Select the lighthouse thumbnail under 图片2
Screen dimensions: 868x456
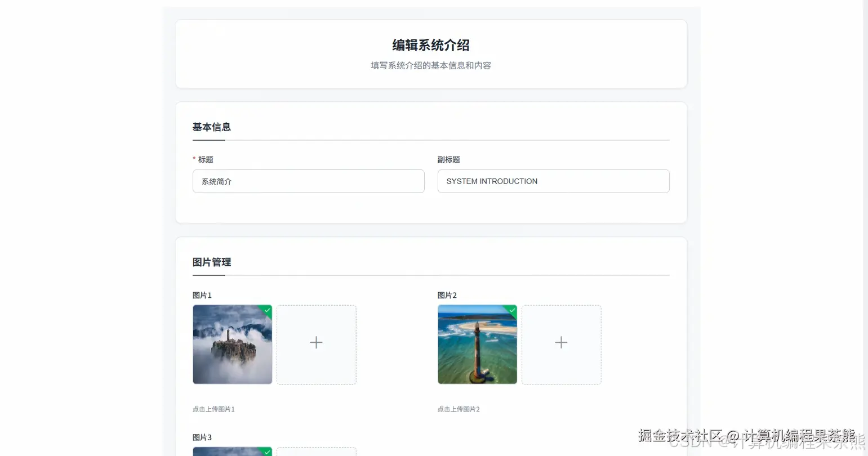click(477, 345)
